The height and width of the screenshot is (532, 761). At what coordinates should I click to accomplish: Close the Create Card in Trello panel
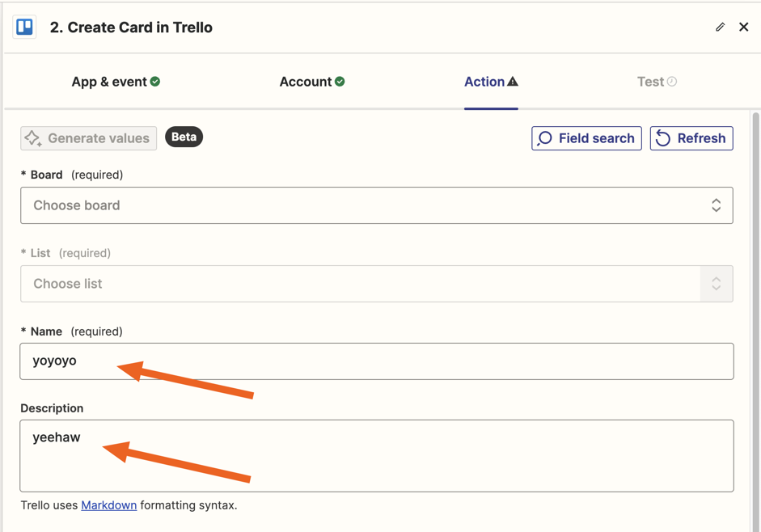743,27
